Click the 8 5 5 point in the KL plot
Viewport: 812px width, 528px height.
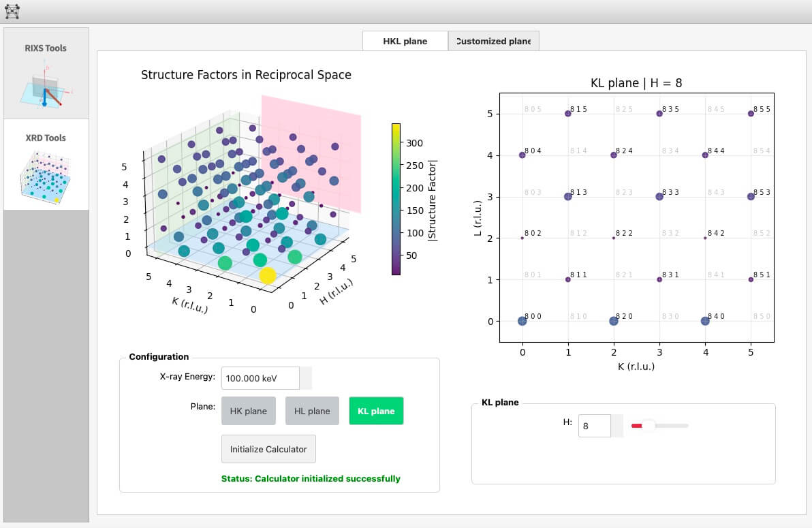751,114
